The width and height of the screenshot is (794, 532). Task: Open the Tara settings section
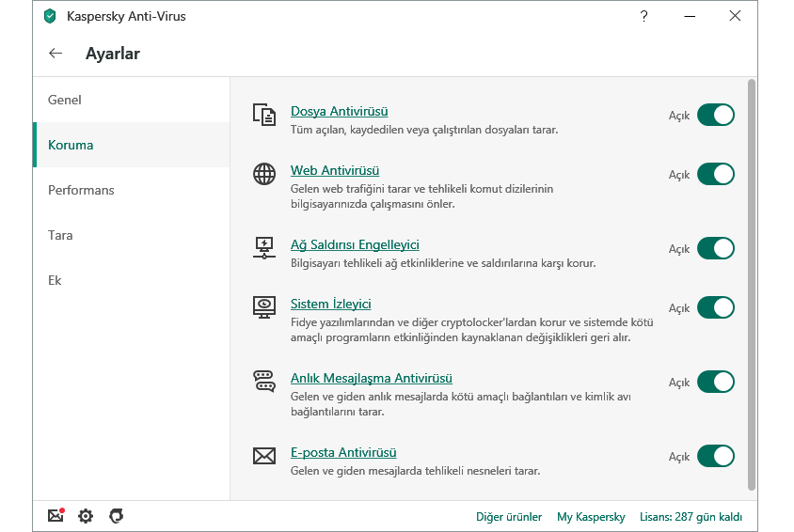pyautogui.click(x=60, y=235)
